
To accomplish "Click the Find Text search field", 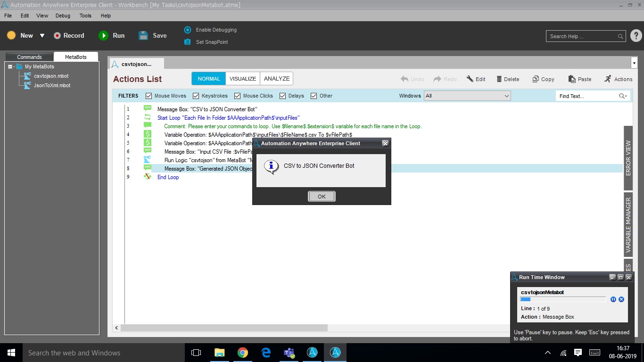I will tap(587, 96).
